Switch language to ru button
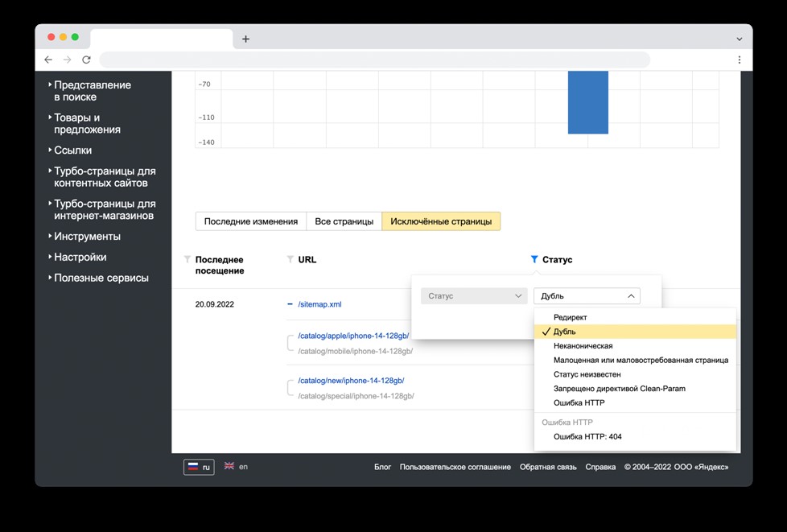 click(x=200, y=467)
